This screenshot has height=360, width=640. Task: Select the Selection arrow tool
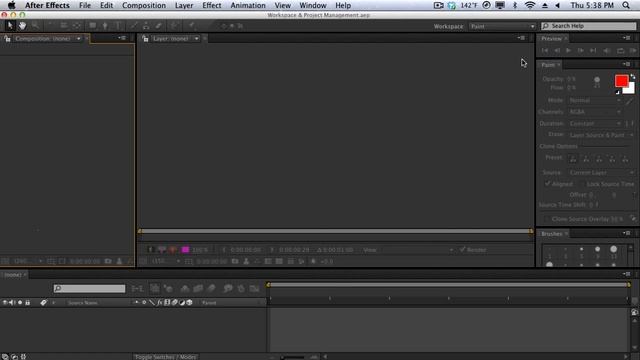(x=10, y=26)
